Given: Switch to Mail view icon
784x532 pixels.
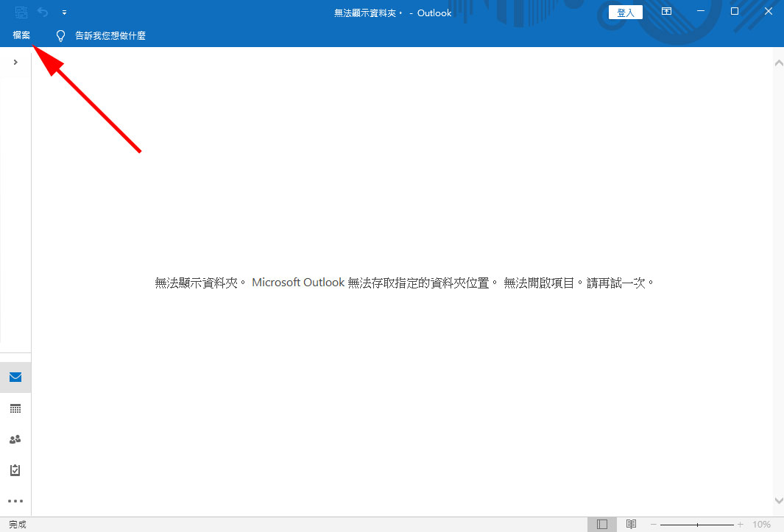Looking at the screenshot, I should 15,377.
